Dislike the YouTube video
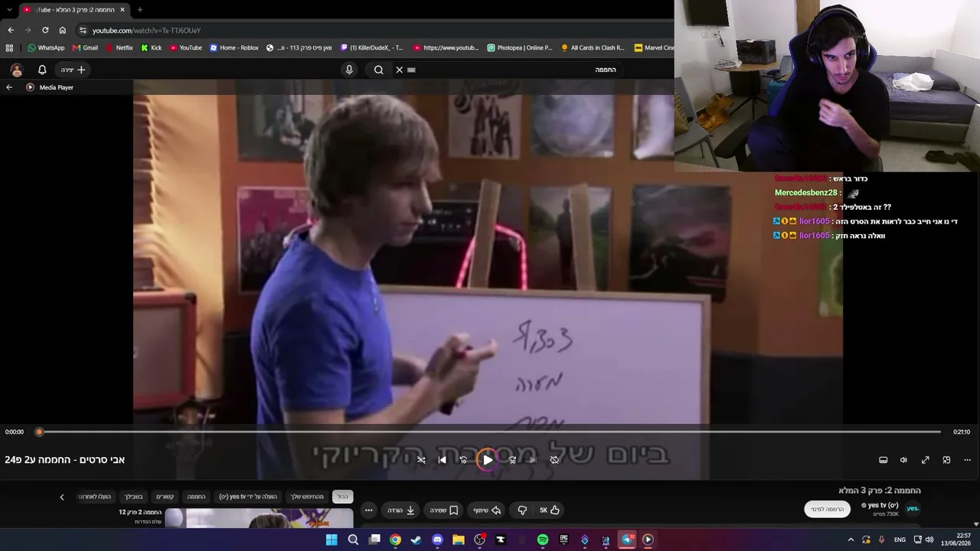980x551 pixels. coord(522,510)
